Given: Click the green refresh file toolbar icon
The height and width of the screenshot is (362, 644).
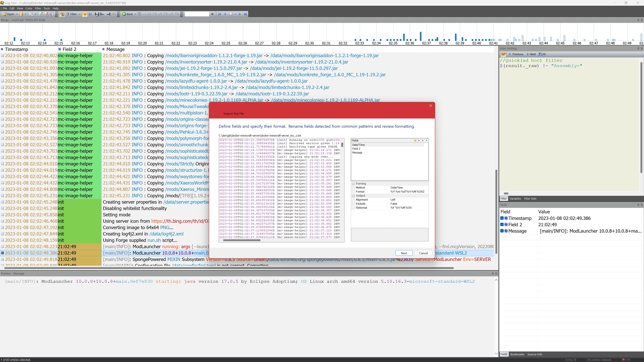Looking at the screenshot, I should [x=41, y=14].
